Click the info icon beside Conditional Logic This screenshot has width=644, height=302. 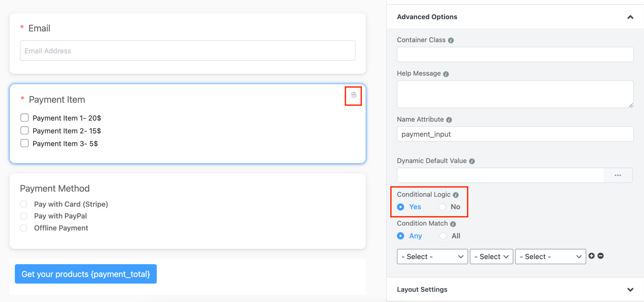pyautogui.click(x=456, y=195)
